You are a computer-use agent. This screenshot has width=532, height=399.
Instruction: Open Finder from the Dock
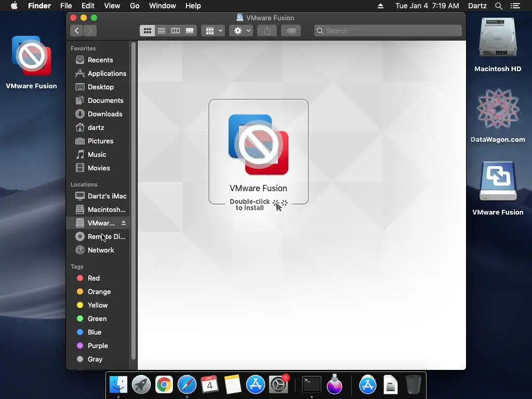coord(118,385)
